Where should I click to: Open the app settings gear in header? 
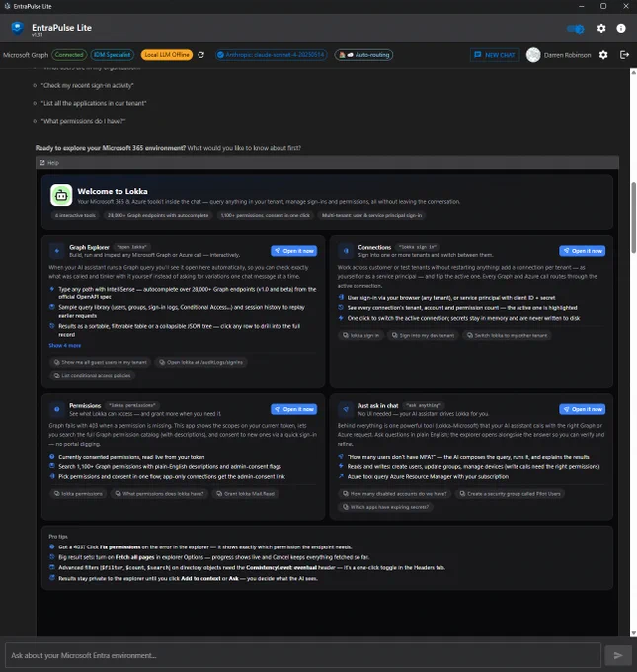[x=601, y=29]
